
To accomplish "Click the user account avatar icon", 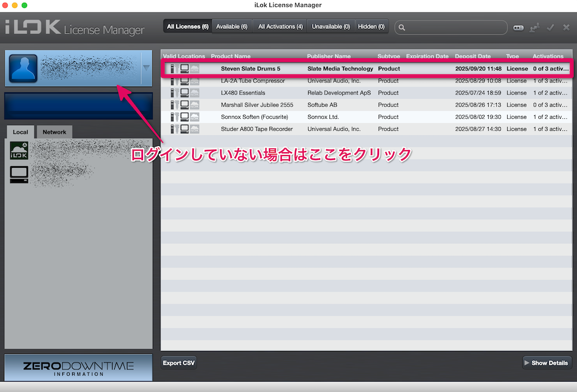I will [23, 69].
